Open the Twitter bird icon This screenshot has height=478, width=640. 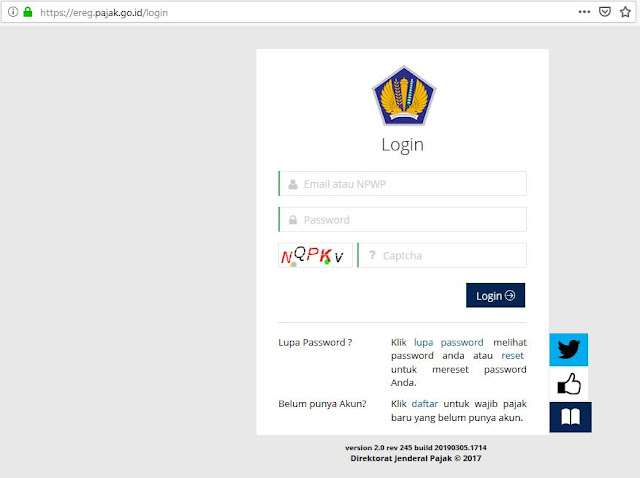[569, 349]
